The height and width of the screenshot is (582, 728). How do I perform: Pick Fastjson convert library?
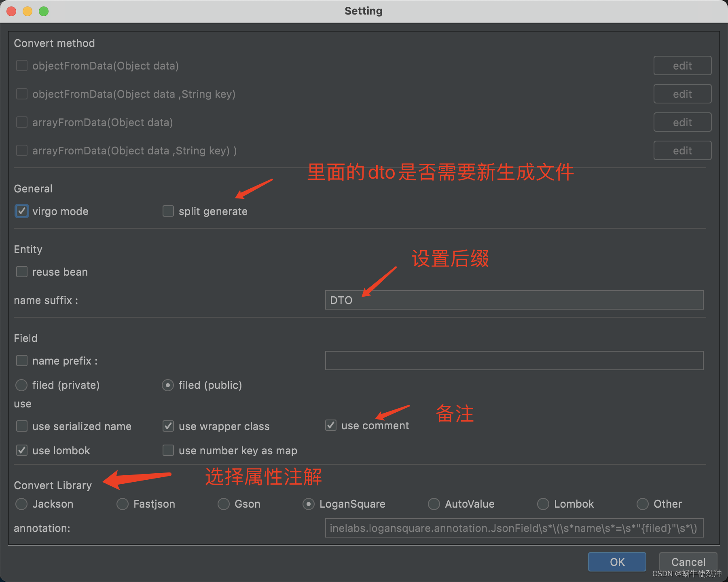click(123, 504)
